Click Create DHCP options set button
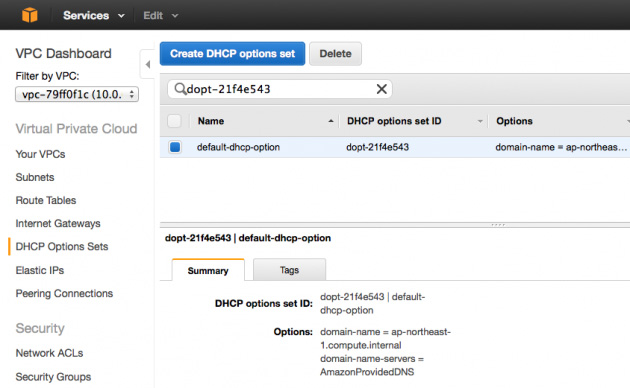Viewport: 630px width, 388px height. 232,53
